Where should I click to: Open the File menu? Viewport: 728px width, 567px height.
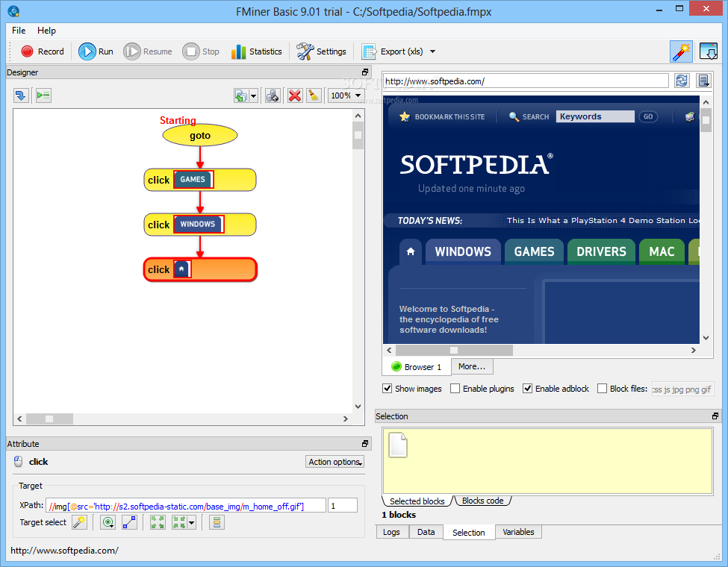(19, 31)
